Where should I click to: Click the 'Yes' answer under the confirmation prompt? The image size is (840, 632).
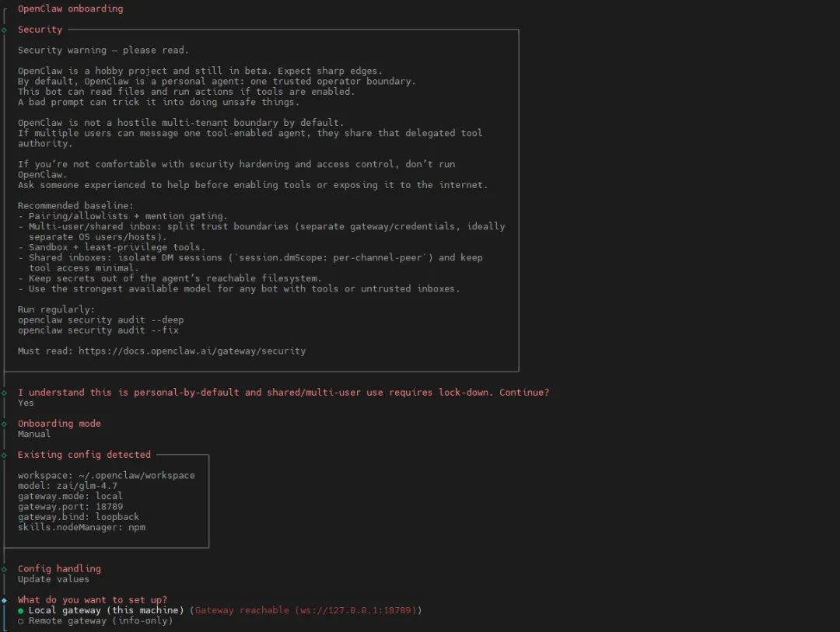tap(26, 403)
